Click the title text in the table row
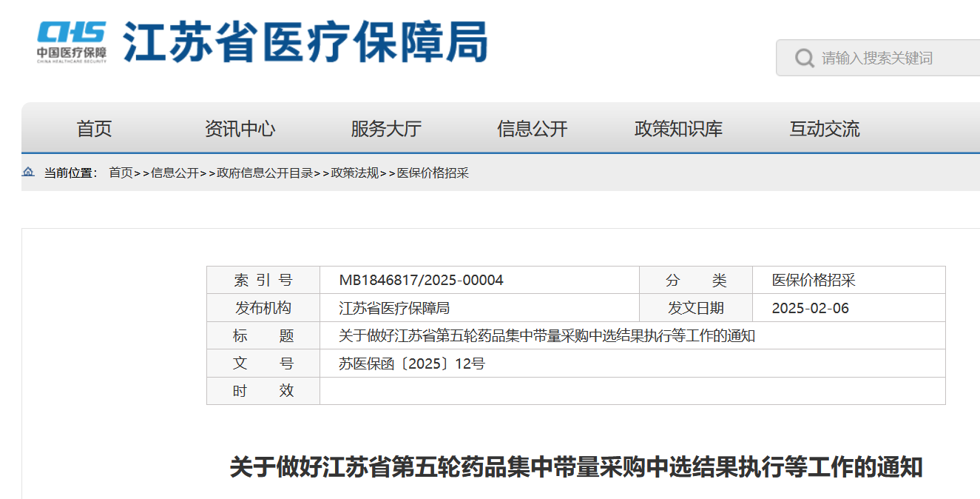 click(x=547, y=336)
